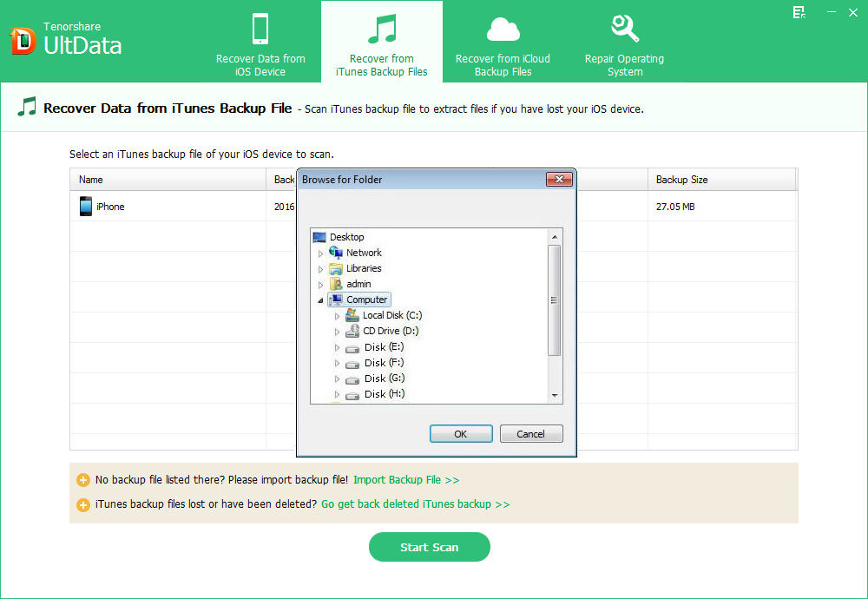The image size is (868, 599).
Task: Click the wrench Repair Operating System icon
Action: (624, 29)
